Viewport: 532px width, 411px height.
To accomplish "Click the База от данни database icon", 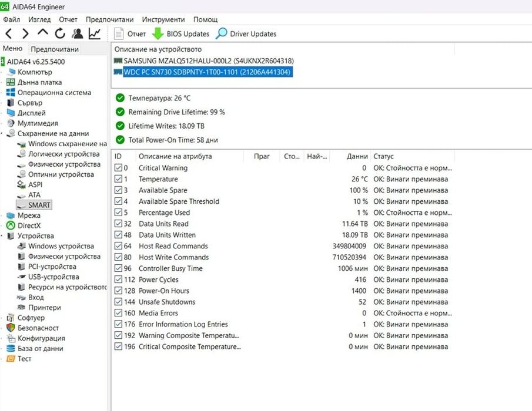I will point(11,348).
